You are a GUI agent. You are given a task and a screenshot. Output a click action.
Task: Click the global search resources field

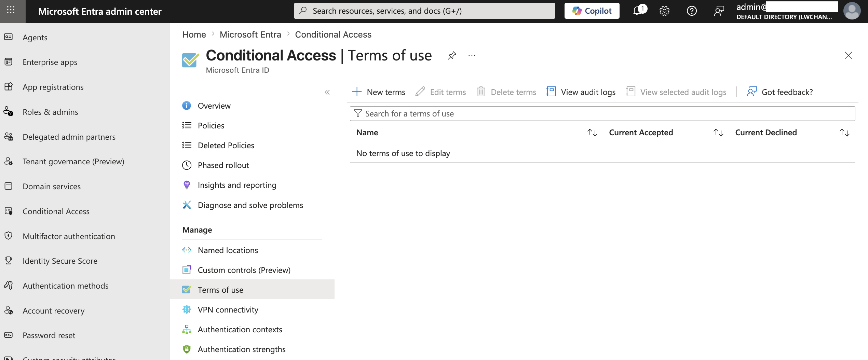424,11
